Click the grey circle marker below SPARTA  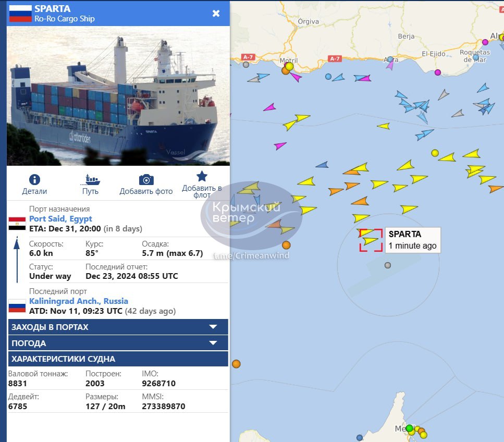pyautogui.click(x=388, y=265)
